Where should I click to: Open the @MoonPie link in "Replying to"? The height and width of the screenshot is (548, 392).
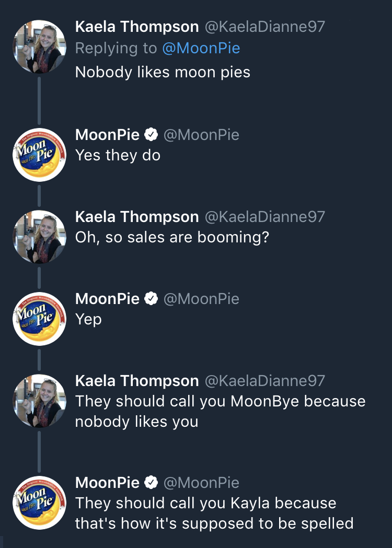[x=201, y=48]
